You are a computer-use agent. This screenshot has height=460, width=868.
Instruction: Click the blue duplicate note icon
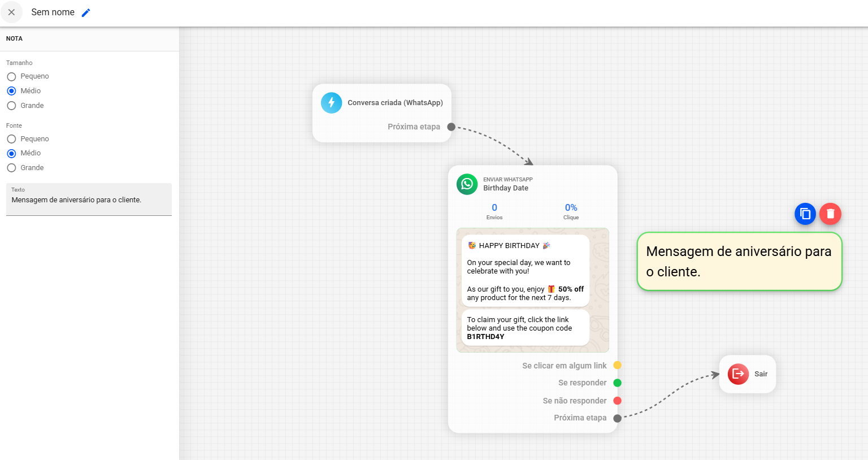coord(805,214)
